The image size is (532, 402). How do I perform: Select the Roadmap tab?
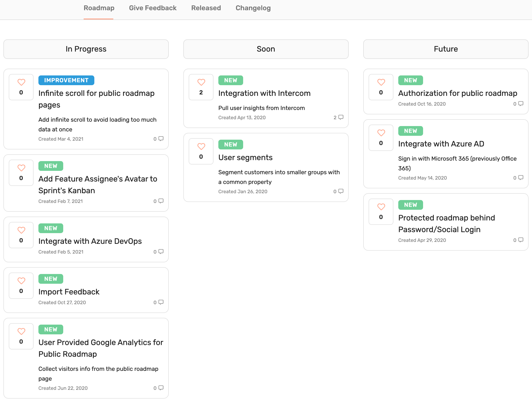point(99,8)
